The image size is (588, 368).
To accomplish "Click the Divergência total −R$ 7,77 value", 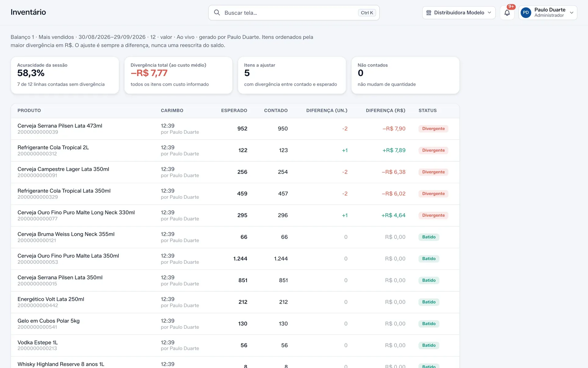I will click(149, 73).
